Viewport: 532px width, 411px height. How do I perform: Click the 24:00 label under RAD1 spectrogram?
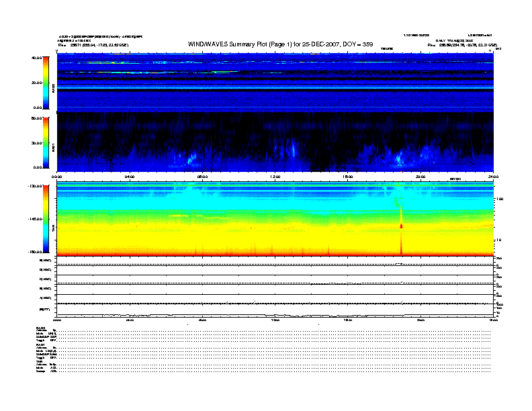pyautogui.click(x=493, y=177)
